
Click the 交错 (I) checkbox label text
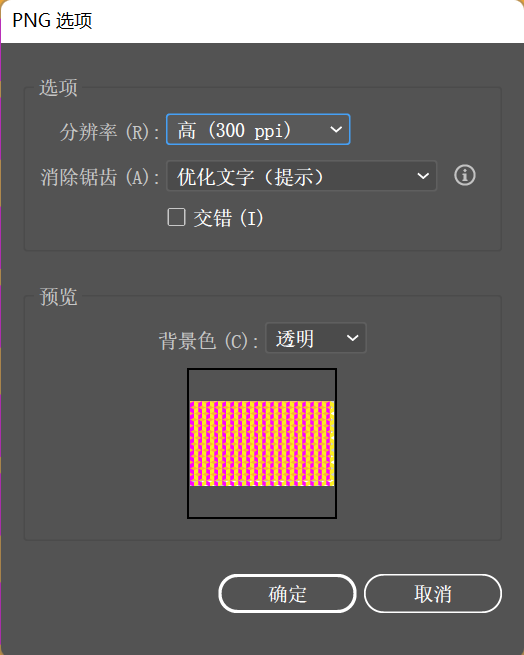click(x=229, y=218)
